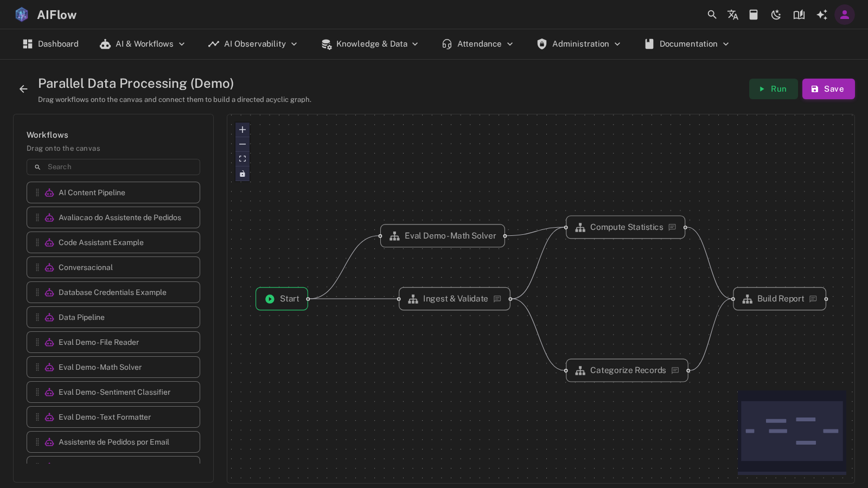The width and height of the screenshot is (868, 488).
Task: Expand the Administration menu
Action: [579, 44]
